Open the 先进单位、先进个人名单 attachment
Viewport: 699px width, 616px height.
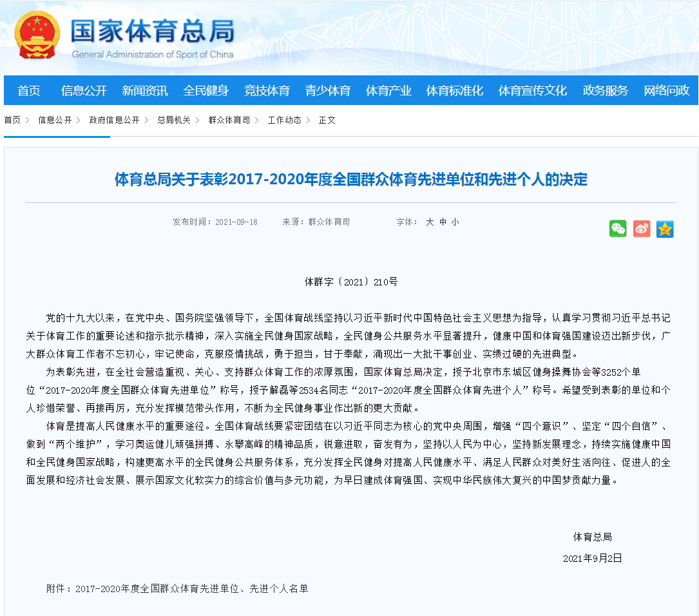point(192,589)
